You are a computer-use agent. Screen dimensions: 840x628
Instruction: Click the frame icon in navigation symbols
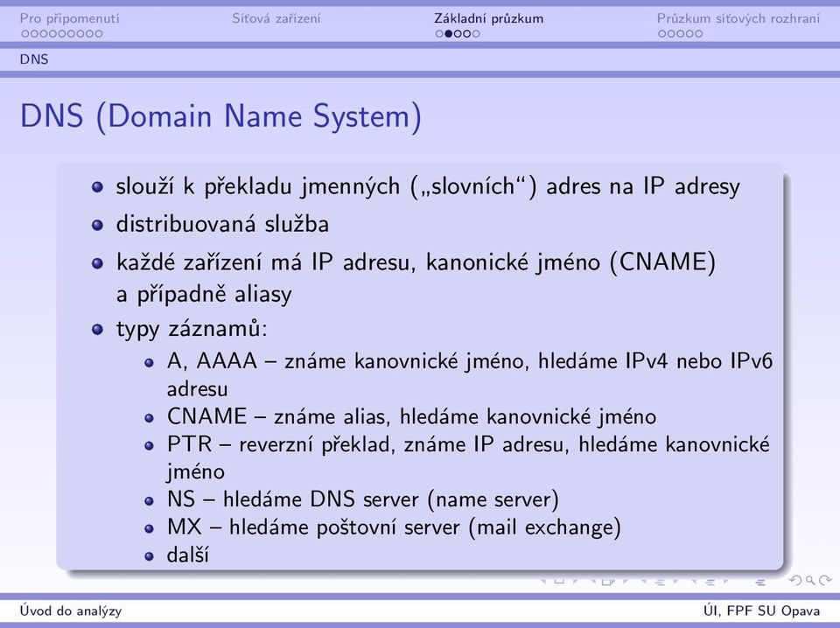(x=607, y=582)
